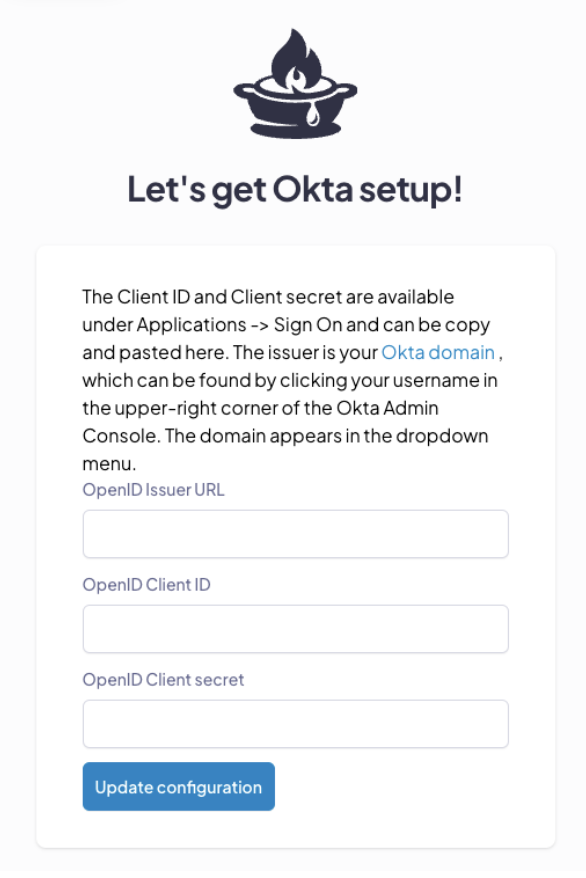The height and width of the screenshot is (878, 586).
Task: Click "Okta Admin" in the instructions
Action: coord(387,408)
